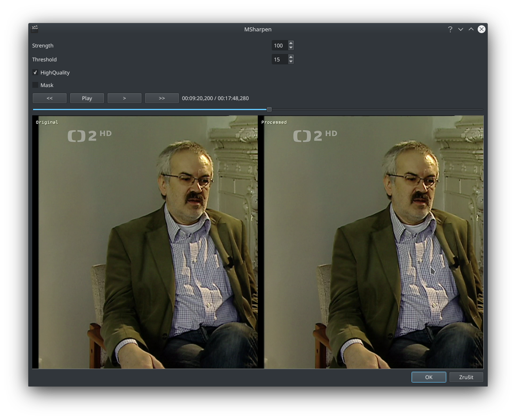Image resolution: width=516 pixels, height=420 pixels.
Task: Click the seek slider handle
Action: coord(269,109)
